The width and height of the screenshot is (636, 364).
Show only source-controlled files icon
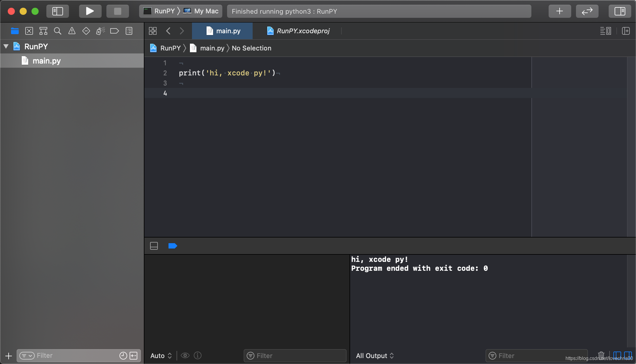134,355
